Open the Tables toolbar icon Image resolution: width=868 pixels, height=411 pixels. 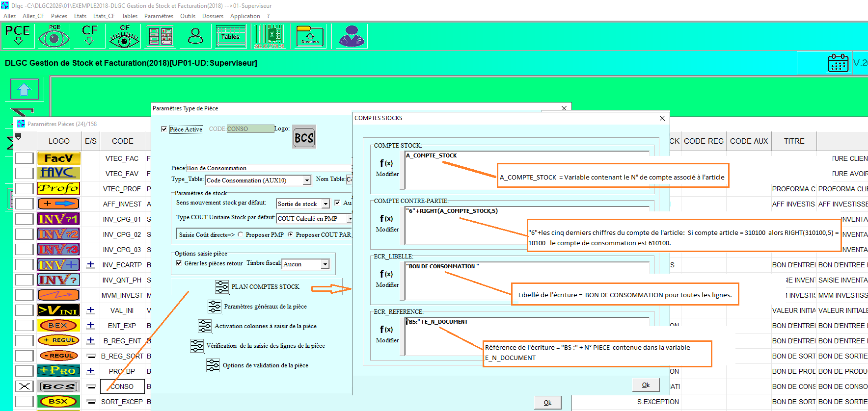point(231,36)
